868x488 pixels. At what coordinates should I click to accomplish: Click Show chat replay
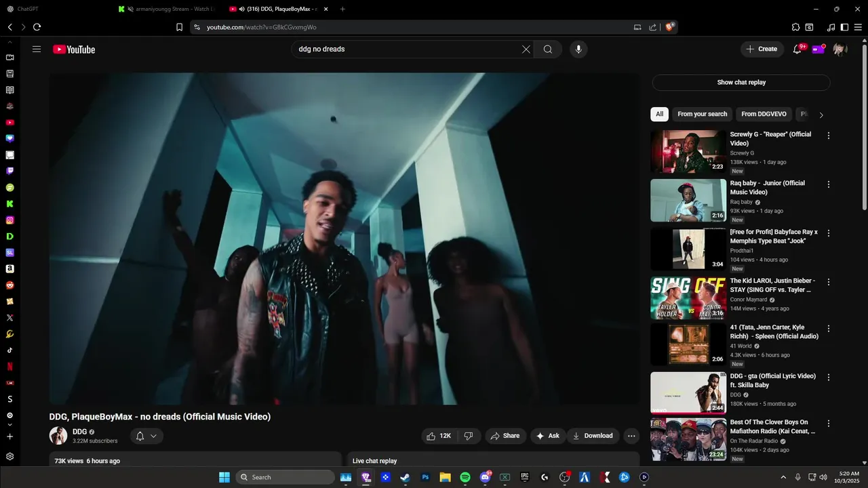(x=741, y=83)
